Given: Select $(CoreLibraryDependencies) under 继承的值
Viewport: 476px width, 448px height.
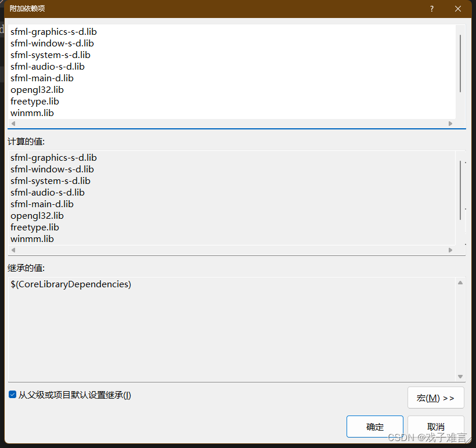Looking at the screenshot, I should click(71, 284).
